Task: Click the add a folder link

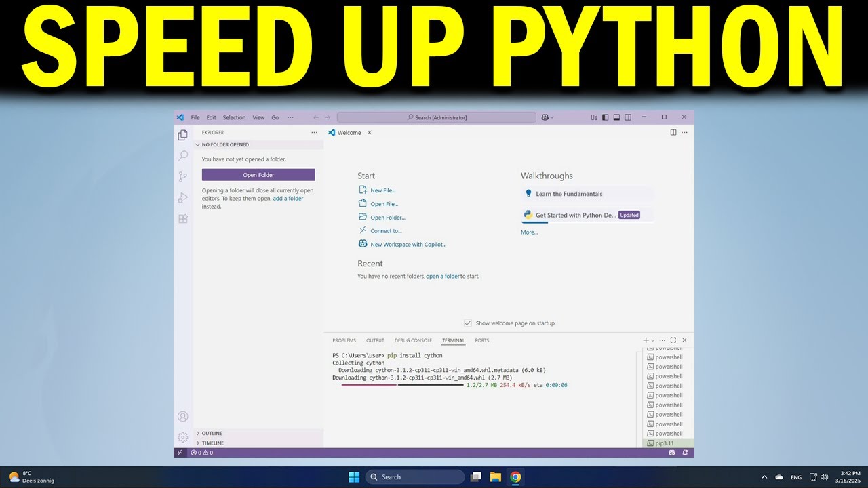Action: (288, 199)
